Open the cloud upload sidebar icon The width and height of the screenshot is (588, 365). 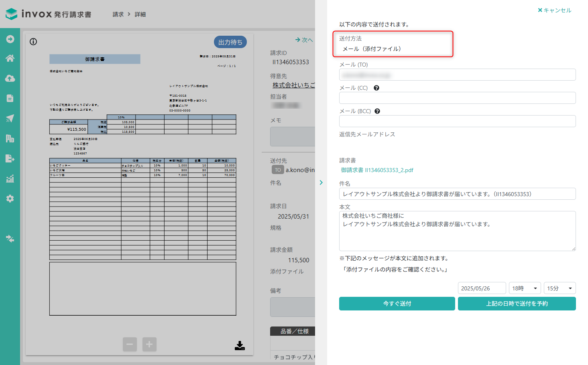[10, 78]
